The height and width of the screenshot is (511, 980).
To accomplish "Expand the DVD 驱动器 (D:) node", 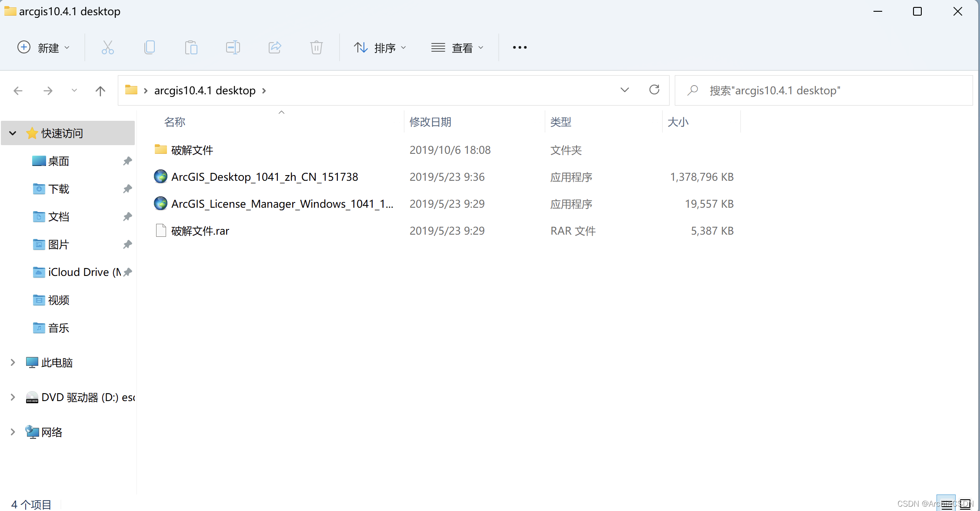I will tap(13, 397).
